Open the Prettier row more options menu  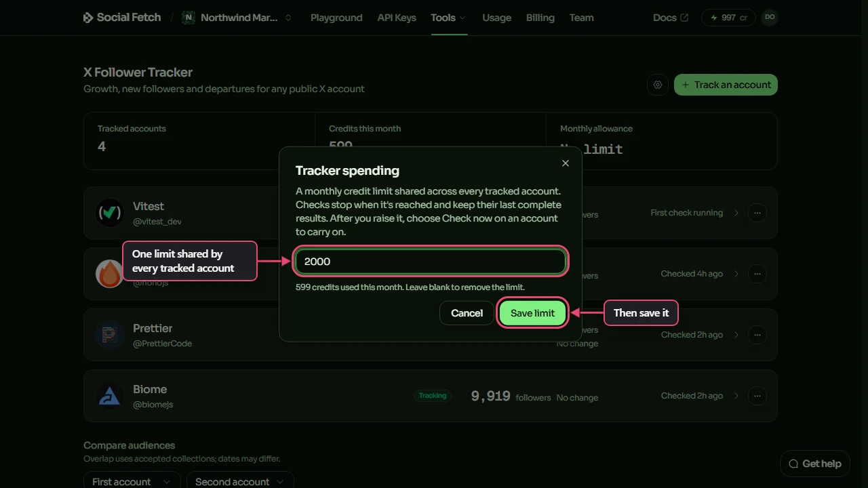pos(757,335)
